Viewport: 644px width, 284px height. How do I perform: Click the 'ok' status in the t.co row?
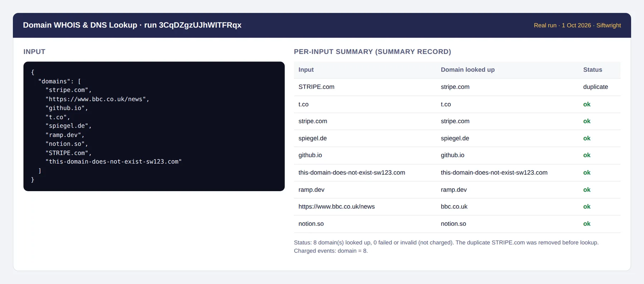pyautogui.click(x=587, y=104)
